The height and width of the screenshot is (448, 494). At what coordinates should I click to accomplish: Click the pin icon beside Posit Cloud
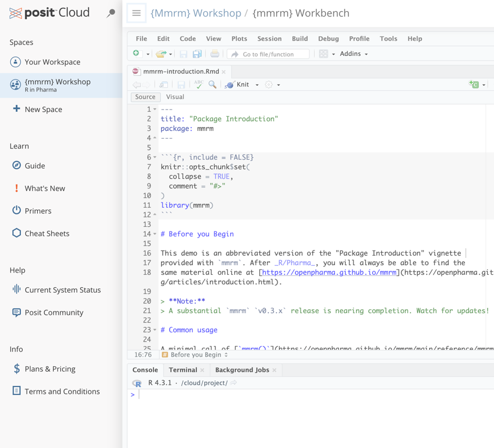111,13
